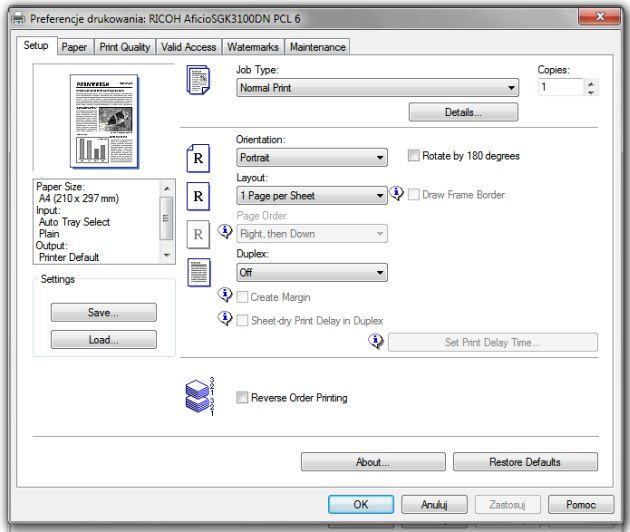
Task: Click the Pomoc help button
Action: point(581,504)
